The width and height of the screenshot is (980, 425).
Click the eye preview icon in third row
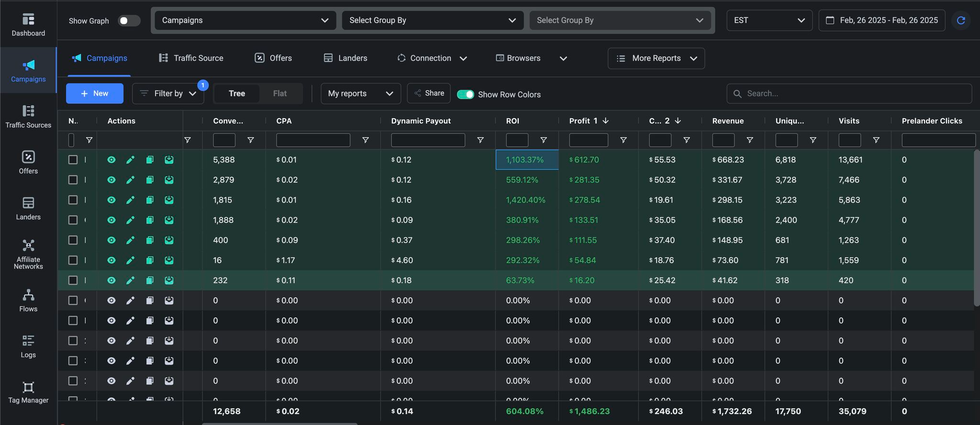(x=111, y=200)
